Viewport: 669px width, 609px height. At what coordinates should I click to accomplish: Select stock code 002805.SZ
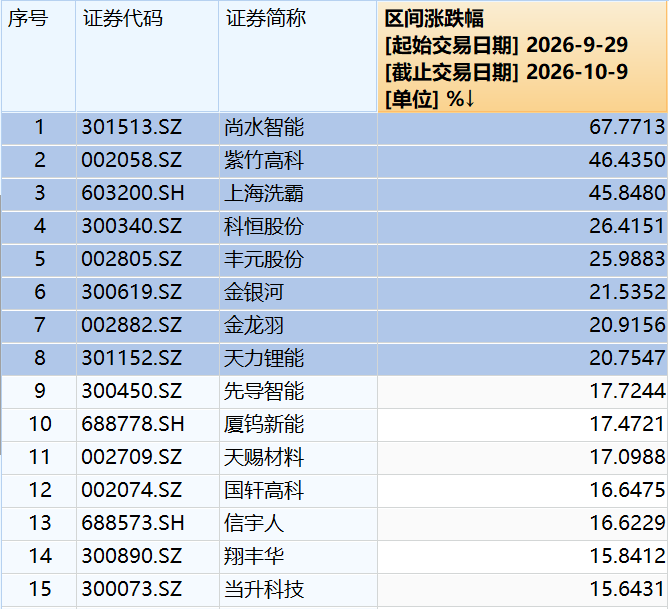point(132,259)
